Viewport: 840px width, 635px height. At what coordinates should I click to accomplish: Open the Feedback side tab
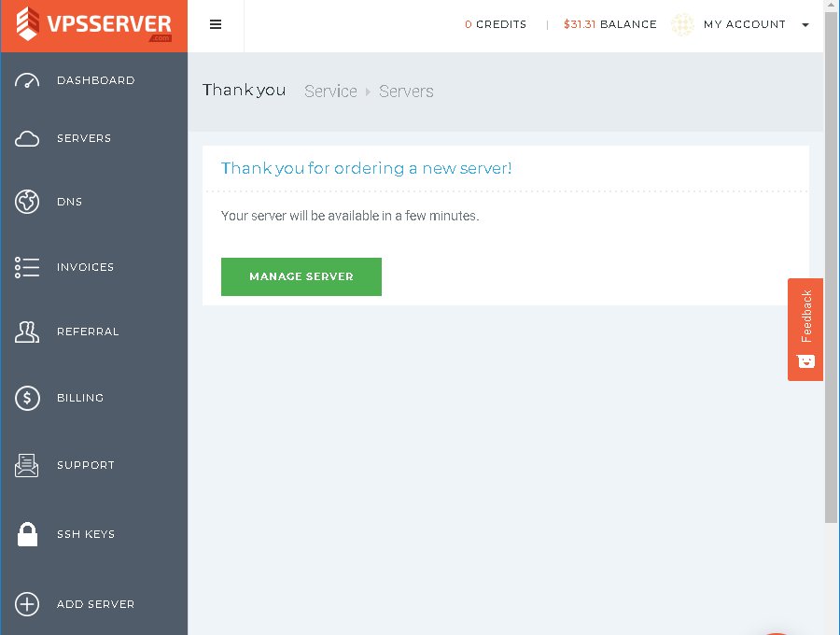point(805,330)
